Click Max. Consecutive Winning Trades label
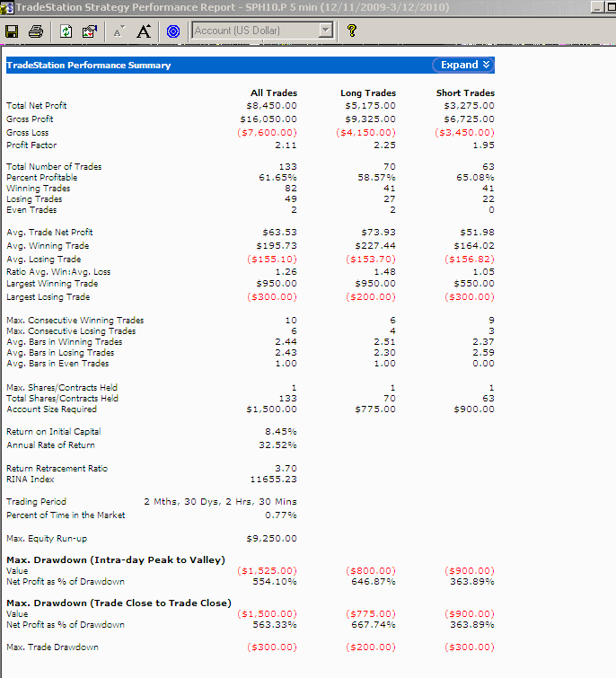The width and height of the screenshot is (616, 678). (75, 321)
